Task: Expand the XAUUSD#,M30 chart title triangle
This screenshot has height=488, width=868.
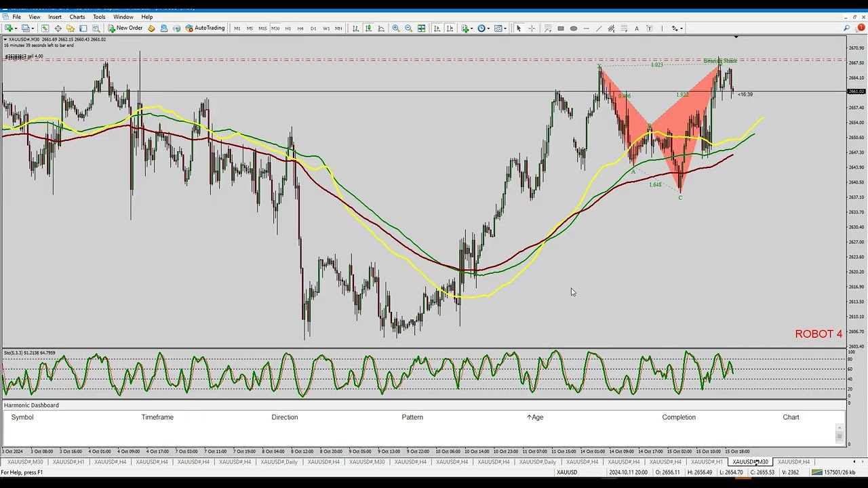Action: (x=5, y=39)
